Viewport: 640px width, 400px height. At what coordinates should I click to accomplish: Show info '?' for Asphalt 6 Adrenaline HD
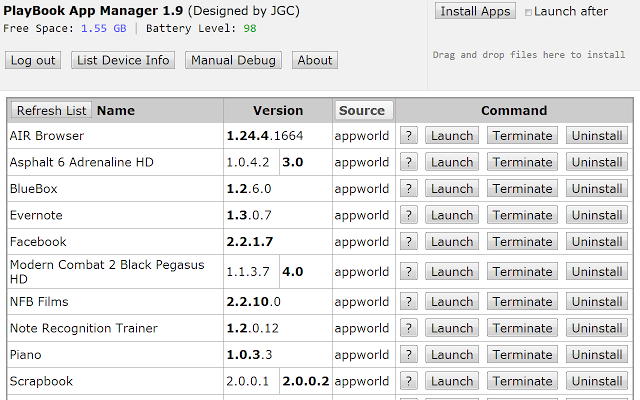(x=409, y=162)
